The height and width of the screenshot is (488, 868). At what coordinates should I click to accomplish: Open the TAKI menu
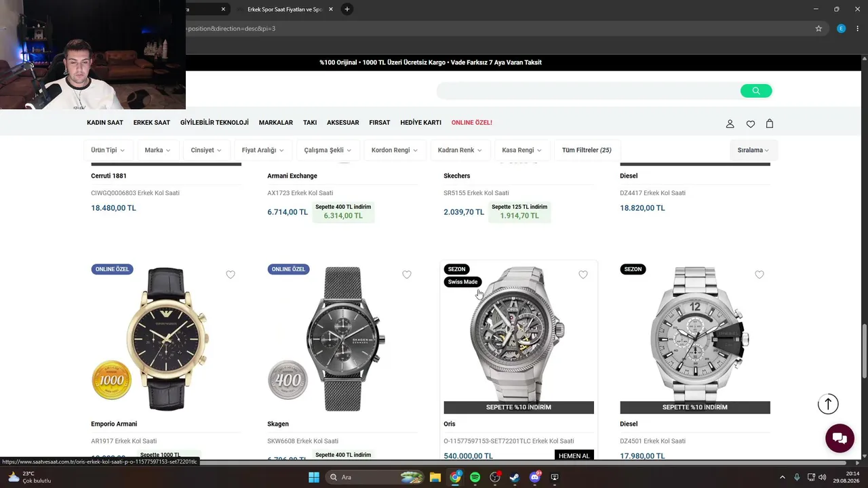coord(310,123)
